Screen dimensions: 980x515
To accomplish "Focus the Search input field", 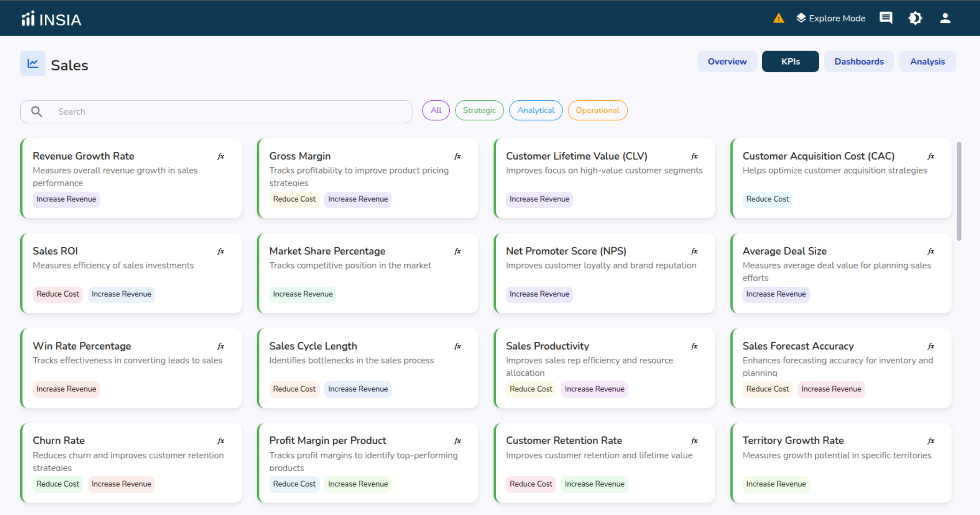I will coord(216,112).
